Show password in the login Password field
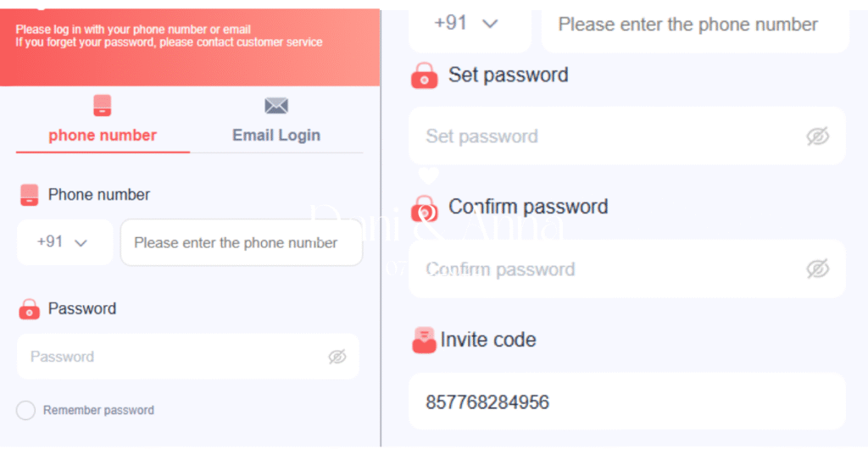 337,357
